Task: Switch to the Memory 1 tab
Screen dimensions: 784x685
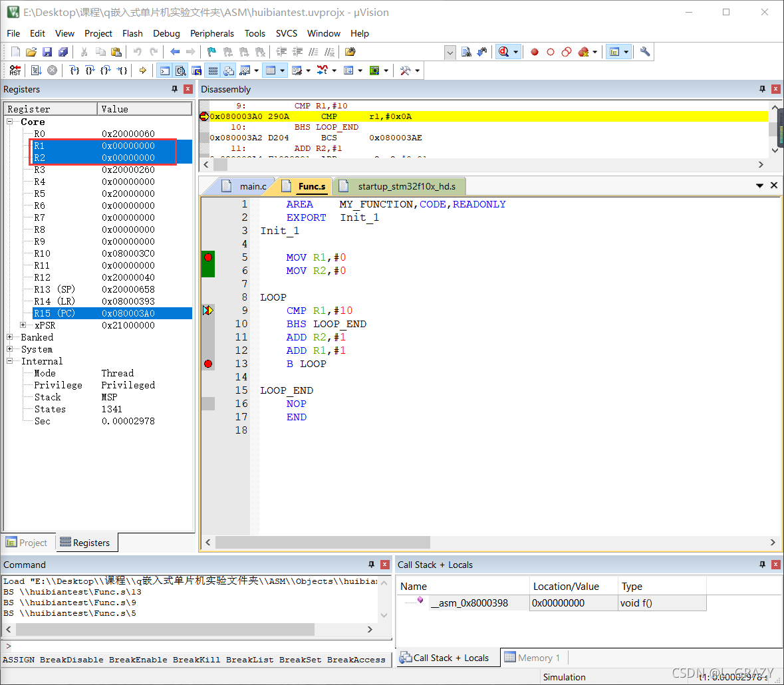Action: pyautogui.click(x=533, y=658)
